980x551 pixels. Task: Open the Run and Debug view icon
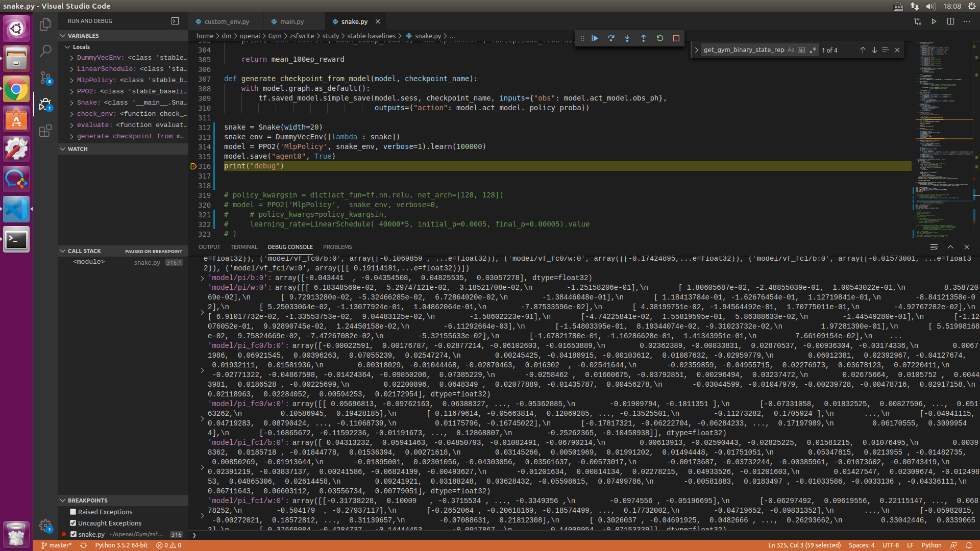click(x=45, y=104)
